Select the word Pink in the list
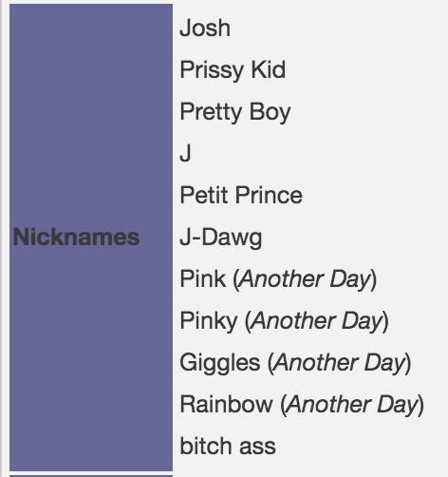This screenshot has width=448, height=477. point(203,278)
